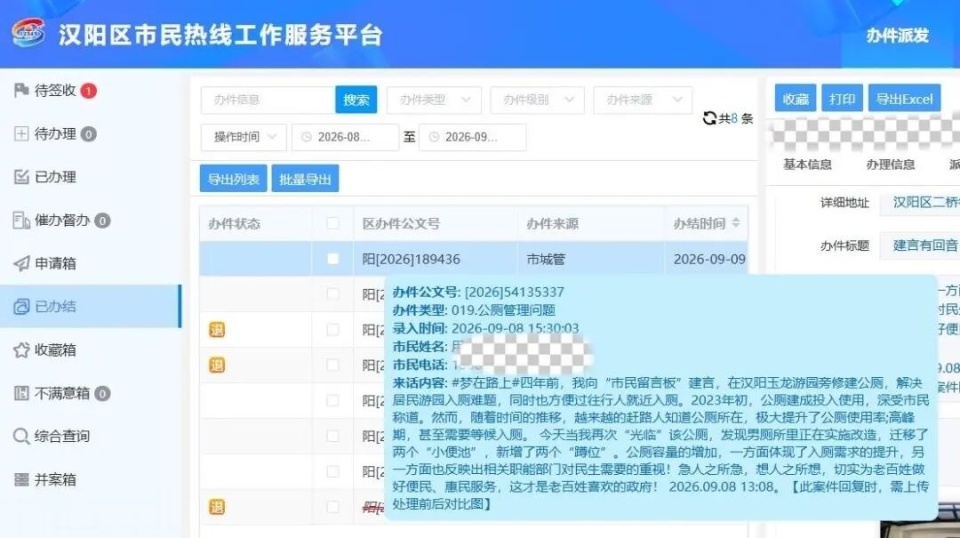
Task: Click the 导出列表 button
Action: pos(233,179)
